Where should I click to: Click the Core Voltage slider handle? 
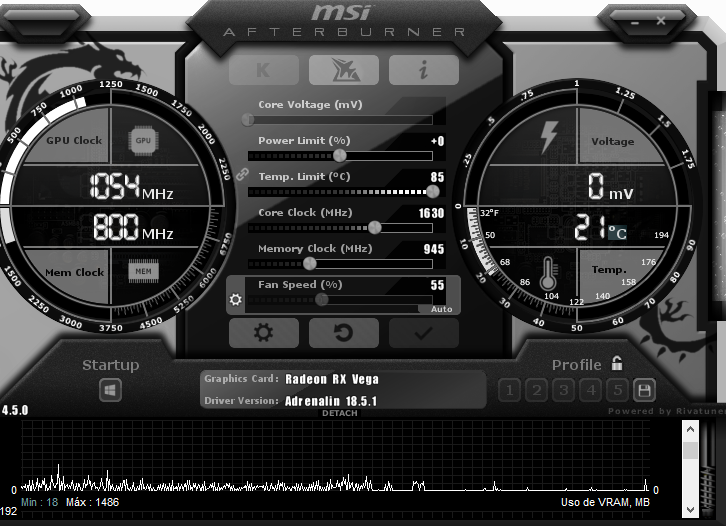click(x=248, y=120)
